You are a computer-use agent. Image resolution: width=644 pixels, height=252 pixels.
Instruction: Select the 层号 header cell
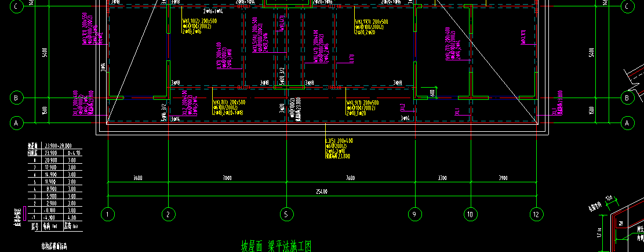35,225
